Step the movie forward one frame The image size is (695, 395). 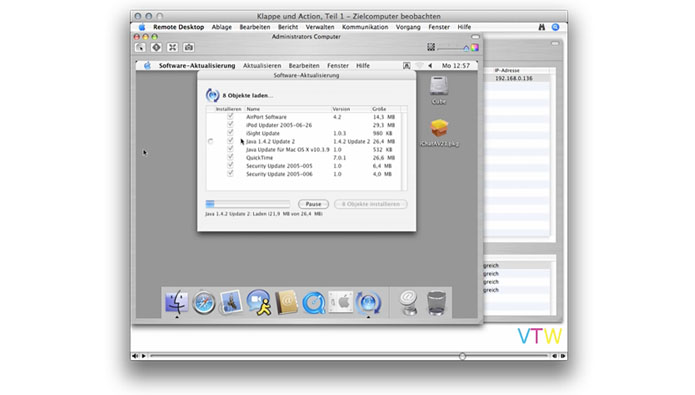563,356
